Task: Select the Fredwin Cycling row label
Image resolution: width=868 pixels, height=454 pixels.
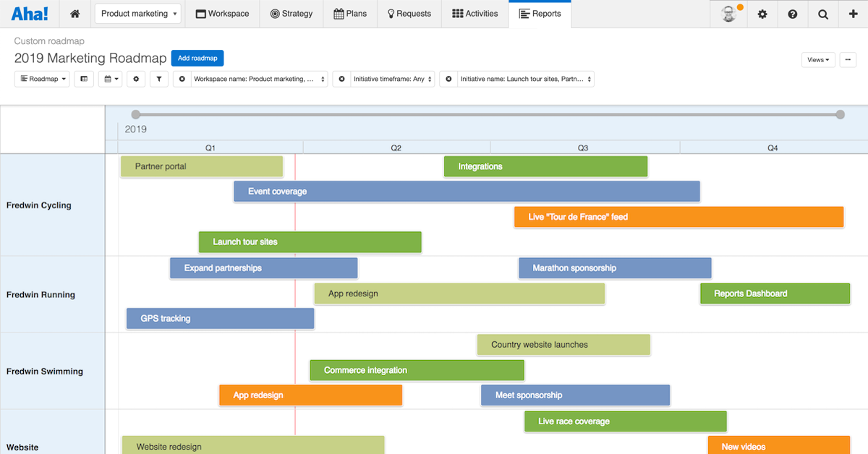Action: pyautogui.click(x=39, y=205)
